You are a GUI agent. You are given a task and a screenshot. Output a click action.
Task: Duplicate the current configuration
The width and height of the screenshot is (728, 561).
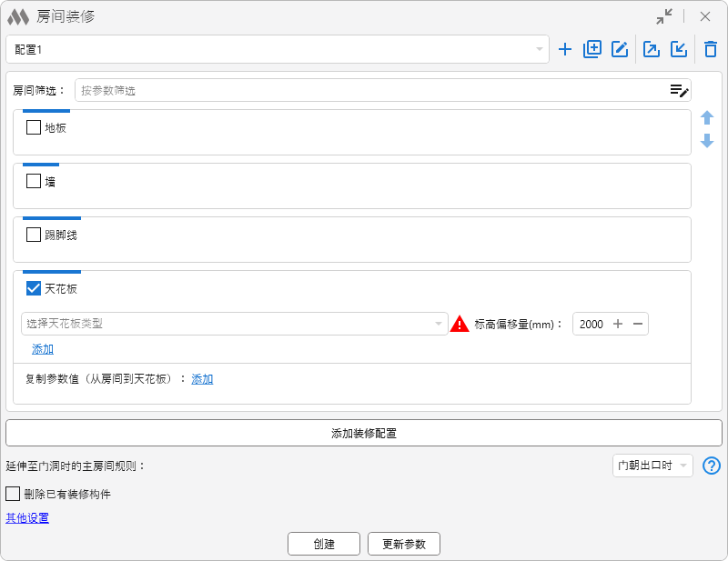tap(592, 50)
